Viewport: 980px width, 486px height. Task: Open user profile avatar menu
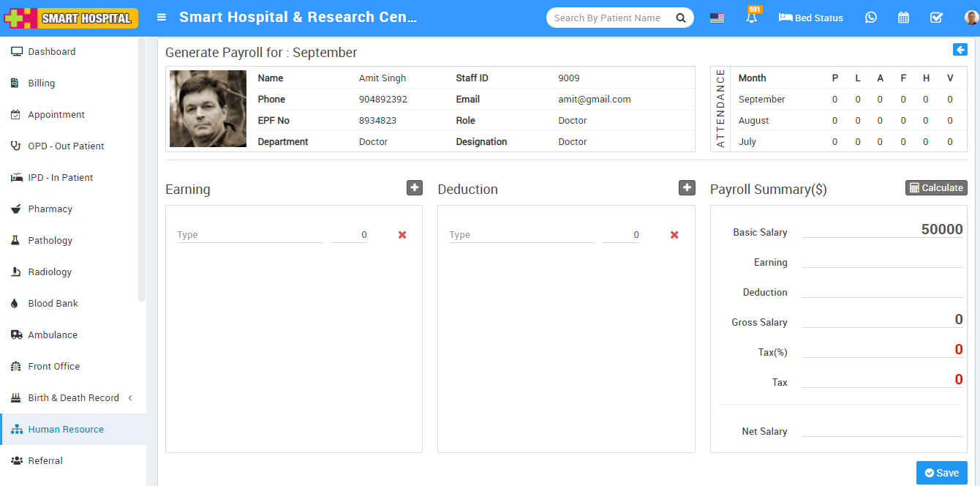point(970,18)
